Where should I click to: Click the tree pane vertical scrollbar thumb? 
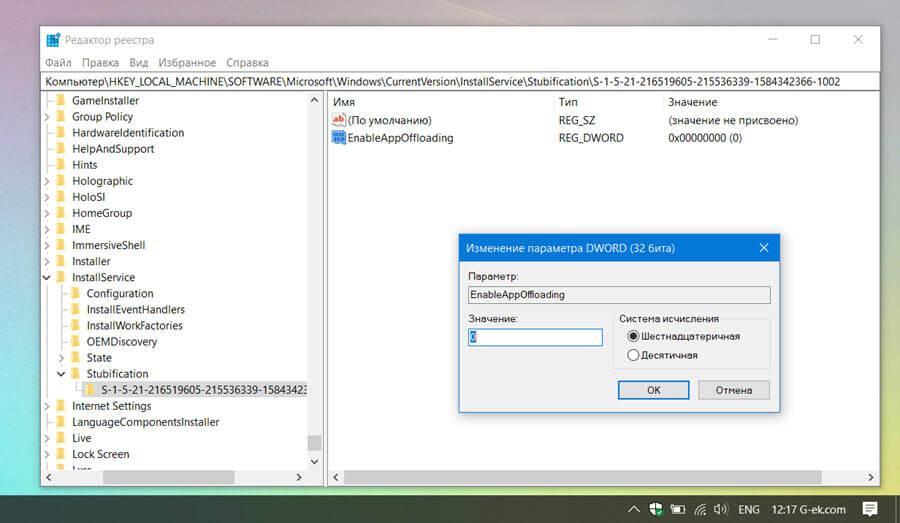pos(314,443)
